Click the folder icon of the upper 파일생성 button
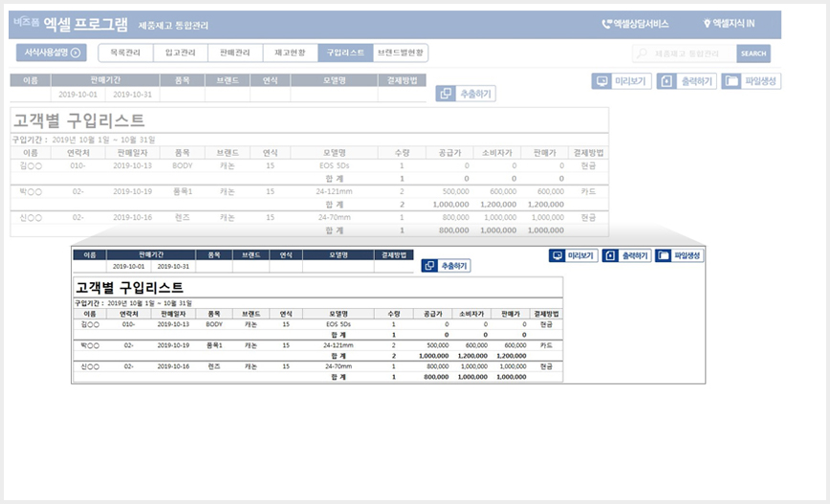Viewport: 830px width, 504px height. pyautogui.click(x=731, y=81)
